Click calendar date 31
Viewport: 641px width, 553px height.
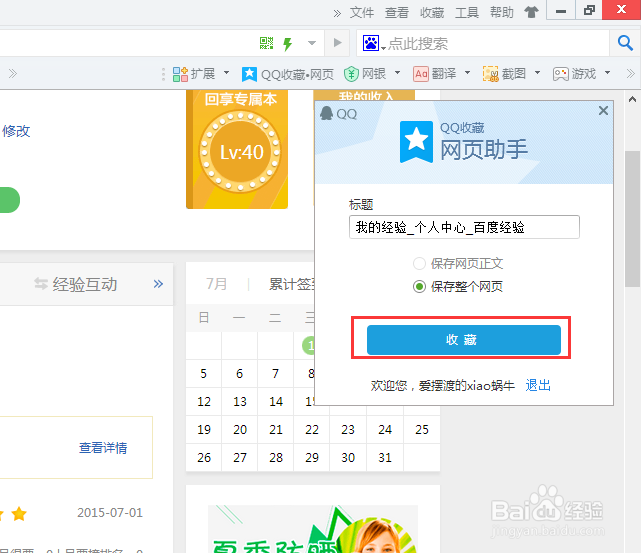(x=385, y=457)
